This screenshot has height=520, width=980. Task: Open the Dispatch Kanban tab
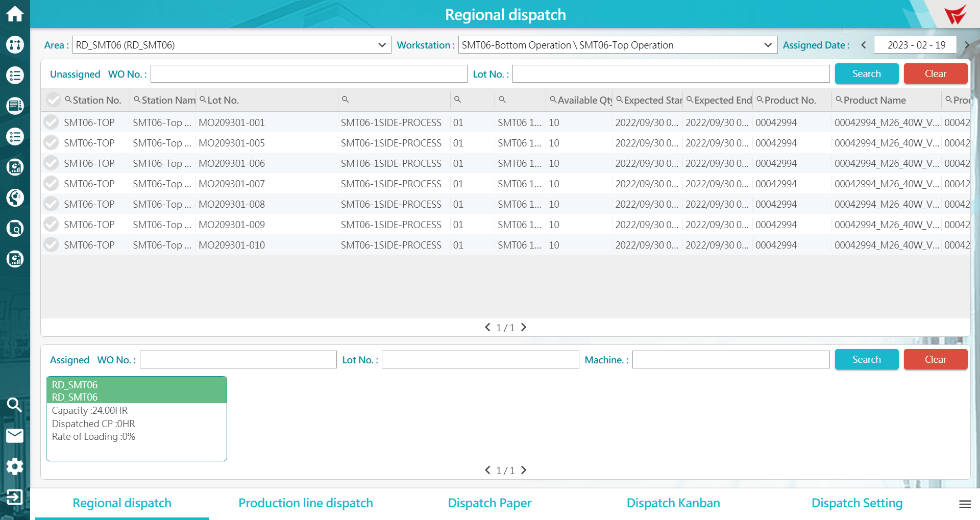point(673,503)
